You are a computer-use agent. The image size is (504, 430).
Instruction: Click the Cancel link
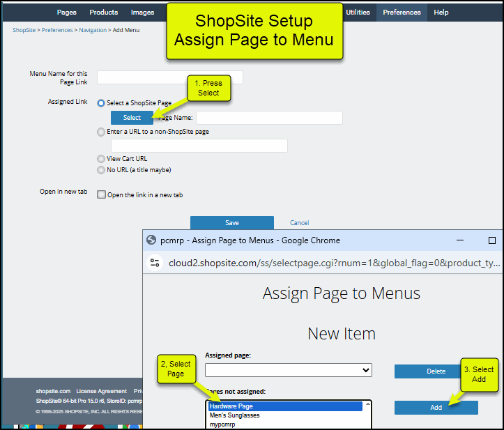pos(300,223)
